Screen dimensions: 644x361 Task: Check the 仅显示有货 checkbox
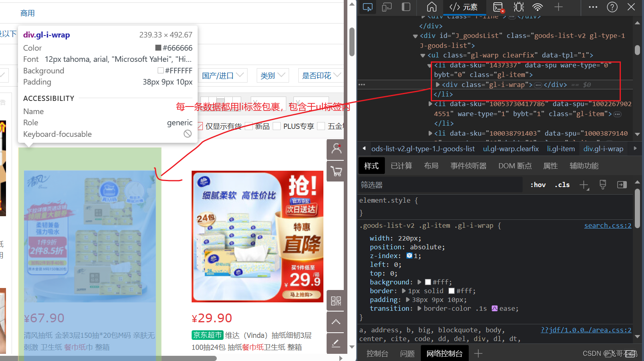[x=200, y=126]
